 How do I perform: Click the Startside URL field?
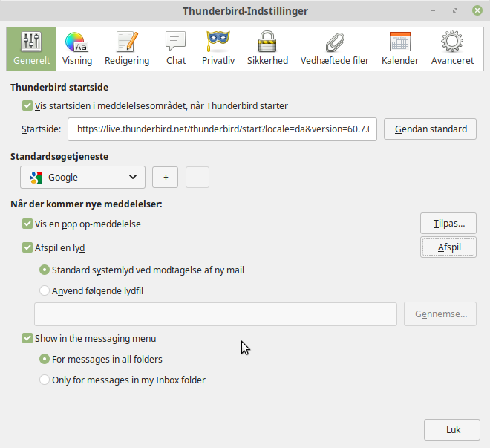pyautogui.click(x=222, y=129)
